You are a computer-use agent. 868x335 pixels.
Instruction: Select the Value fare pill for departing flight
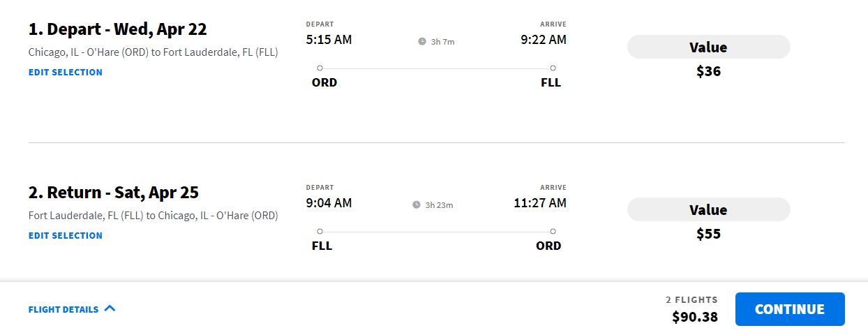[x=708, y=47]
